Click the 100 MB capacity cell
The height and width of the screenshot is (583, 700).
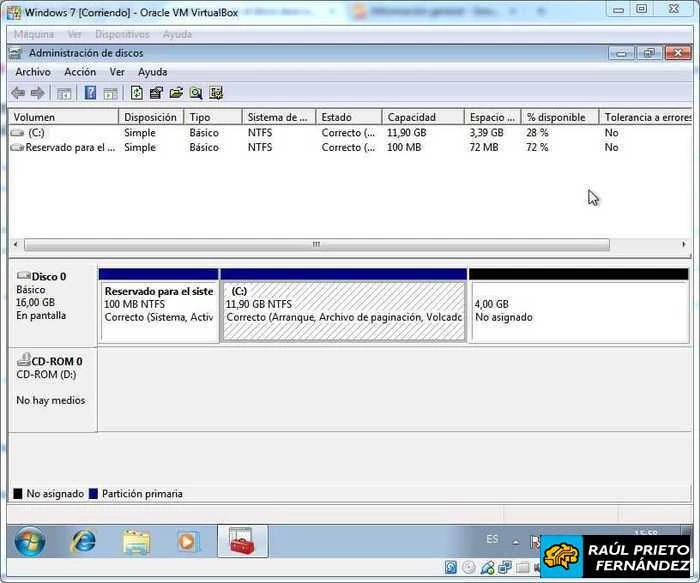point(404,147)
